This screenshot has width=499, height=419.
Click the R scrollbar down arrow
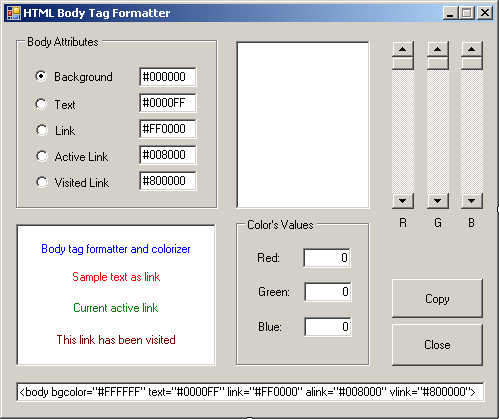[403, 201]
